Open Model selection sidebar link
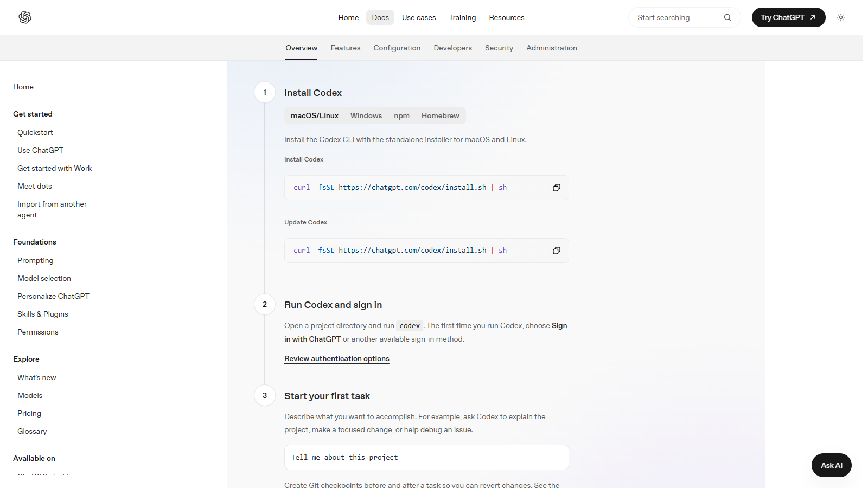The image size is (868, 488). tap(44, 278)
